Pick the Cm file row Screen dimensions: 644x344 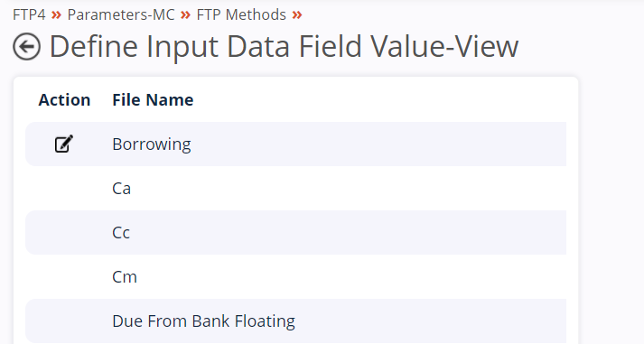pos(295,277)
